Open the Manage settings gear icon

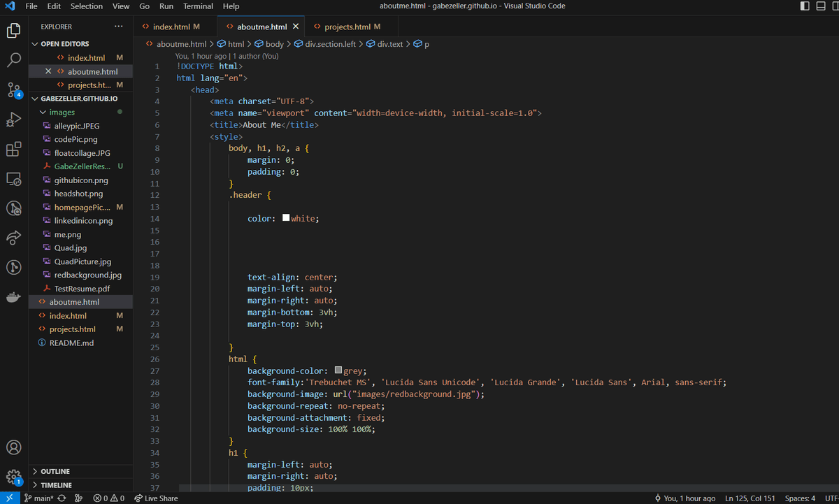point(14,477)
